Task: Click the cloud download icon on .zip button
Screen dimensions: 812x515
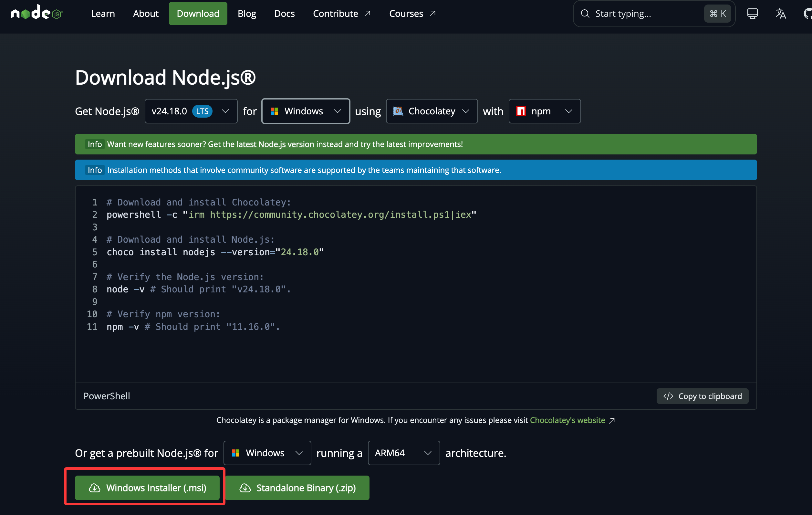Action: tap(245, 488)
